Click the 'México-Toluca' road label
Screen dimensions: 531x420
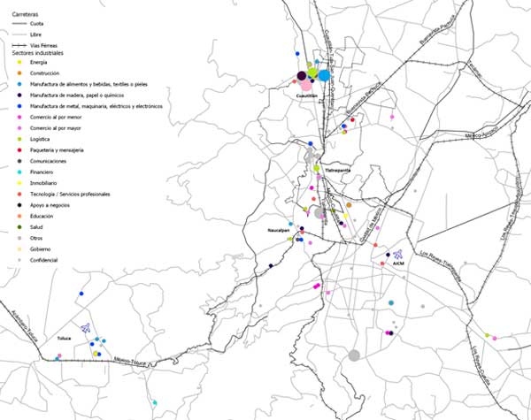pos(130,362)
